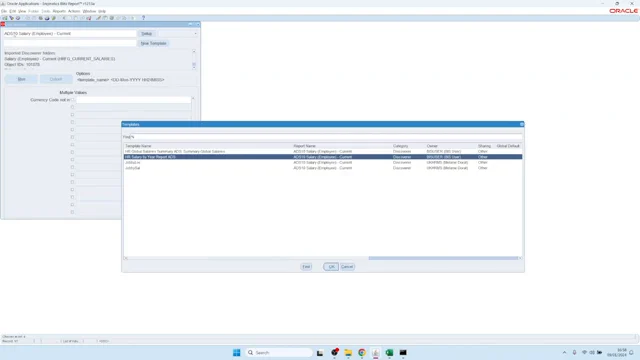Image resolution: width=640 pixels, height=360 pixels.
Task: Open the red-badged app in the taskbar
Action: tap(335, 353)
